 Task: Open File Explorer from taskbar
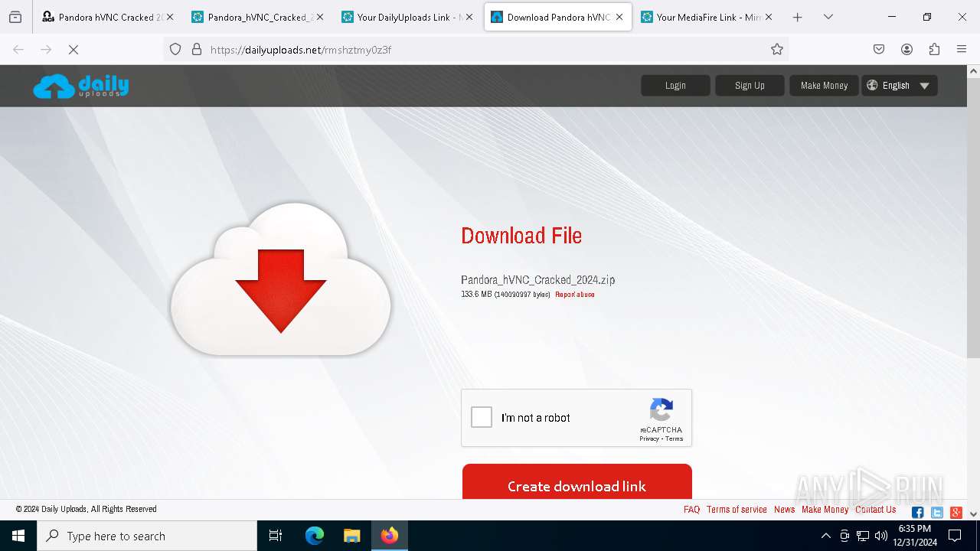(x=351, y=536)
